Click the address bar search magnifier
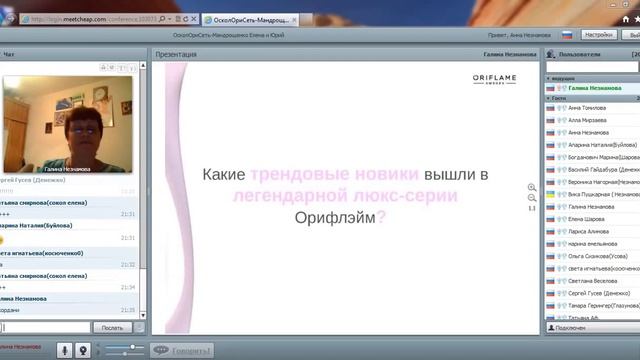 (x=162, y=19)
